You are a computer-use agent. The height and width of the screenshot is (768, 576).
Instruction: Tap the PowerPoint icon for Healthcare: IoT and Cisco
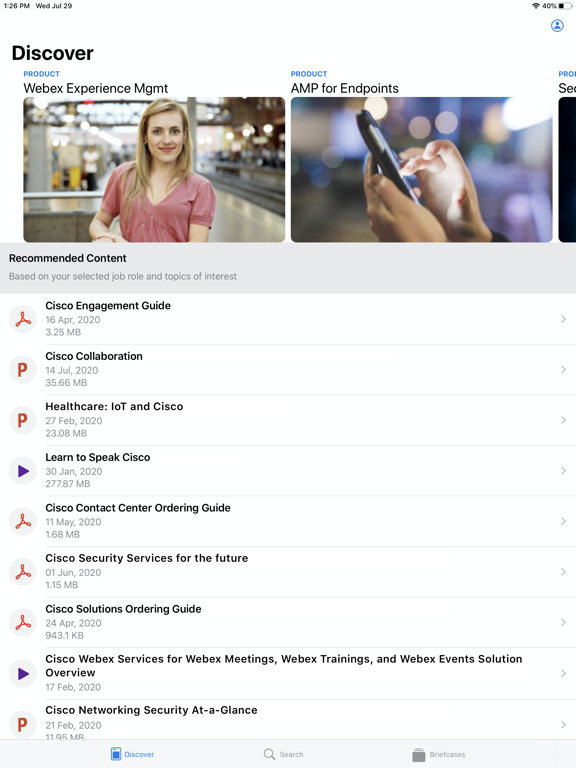23,420
